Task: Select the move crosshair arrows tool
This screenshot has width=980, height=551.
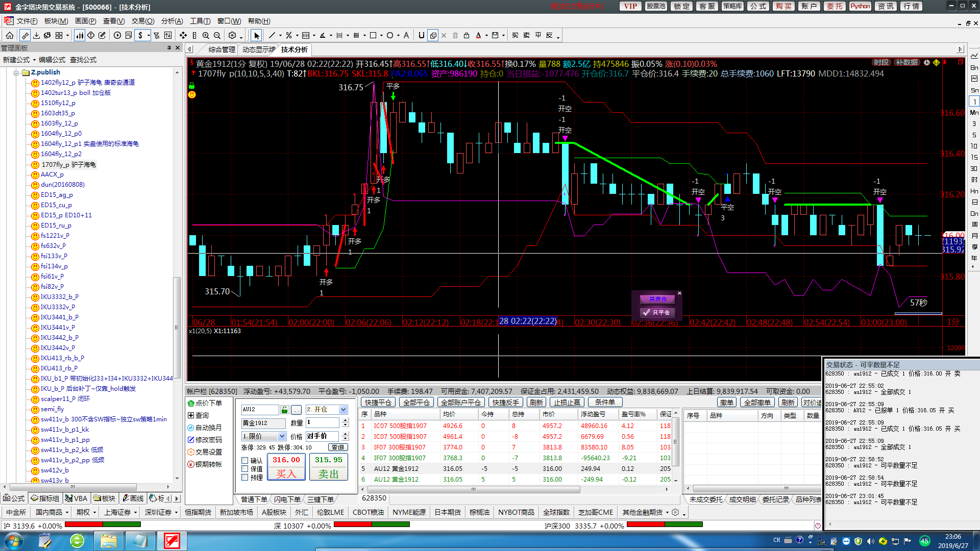Action: coord(183,35)
